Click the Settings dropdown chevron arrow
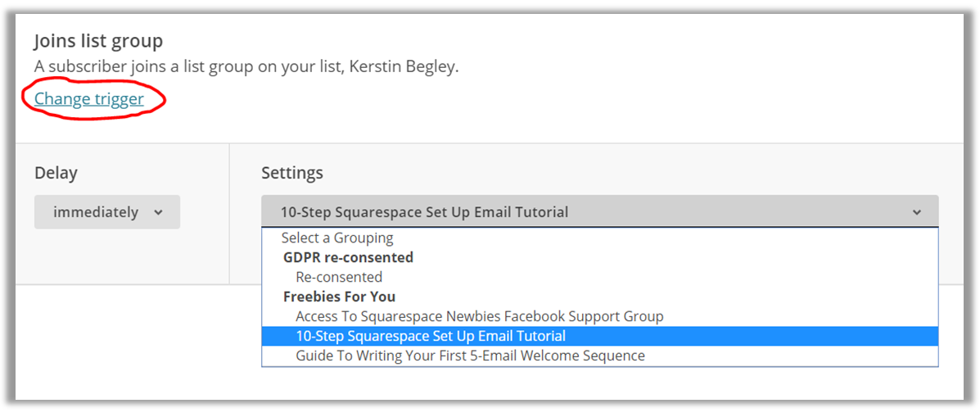Screen dimensions: 980x417 (x=916, y=212)
